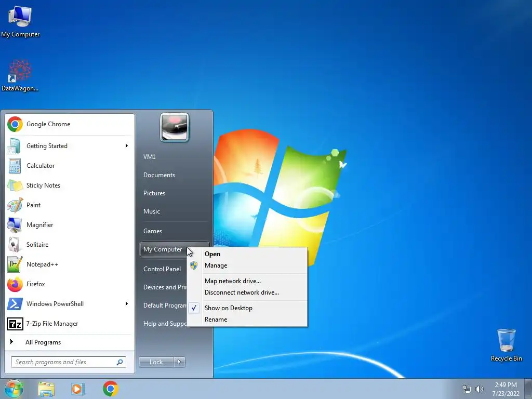Open Windows PowerShell entry
This screenshot has height=399, width=532.
69,303
